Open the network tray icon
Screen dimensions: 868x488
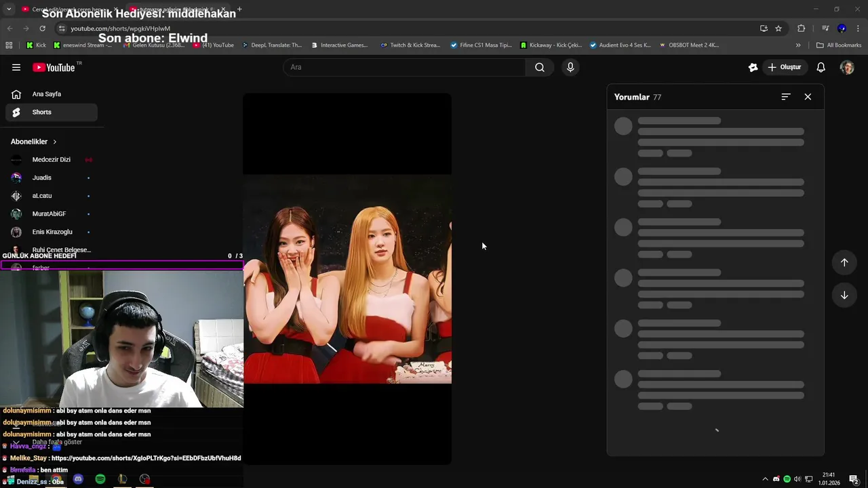[809, 479]
